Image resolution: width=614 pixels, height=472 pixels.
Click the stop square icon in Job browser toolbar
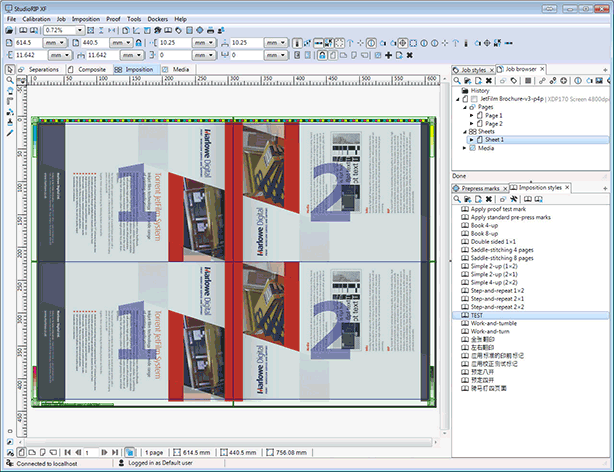click(x=528, y=81)
